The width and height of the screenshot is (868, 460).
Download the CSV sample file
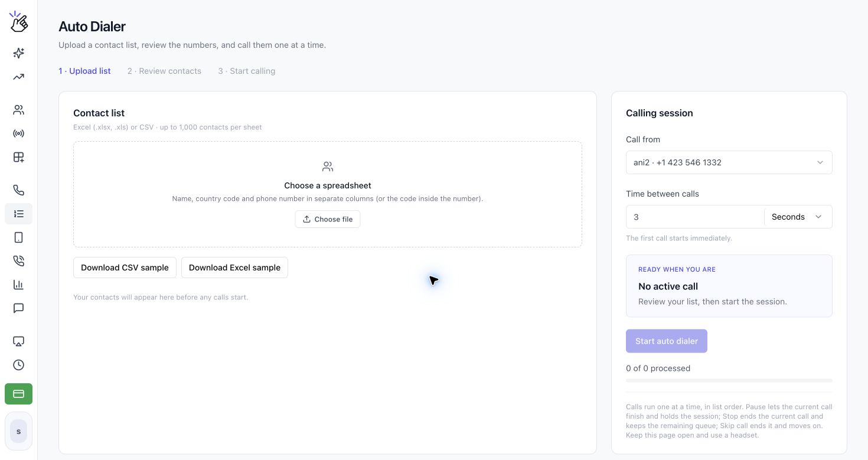click(x=125, y=267)
